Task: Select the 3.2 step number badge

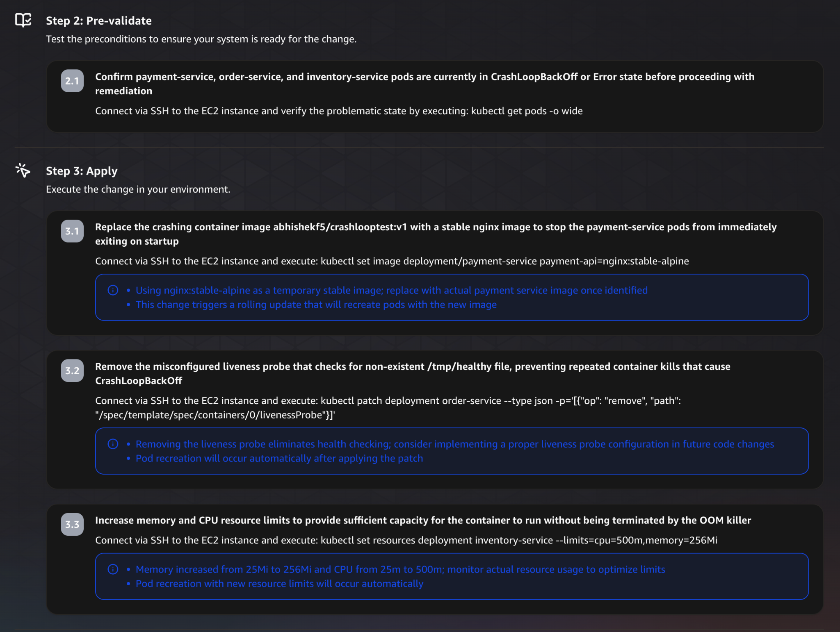Action: [x=72, y=371]
